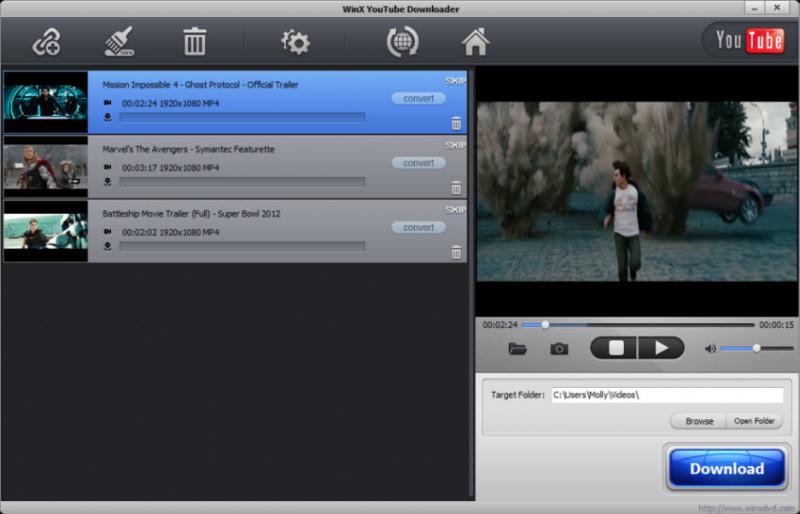Open the Settings gear icon
The image size is (800, 514).
click(x=295, y=42)
